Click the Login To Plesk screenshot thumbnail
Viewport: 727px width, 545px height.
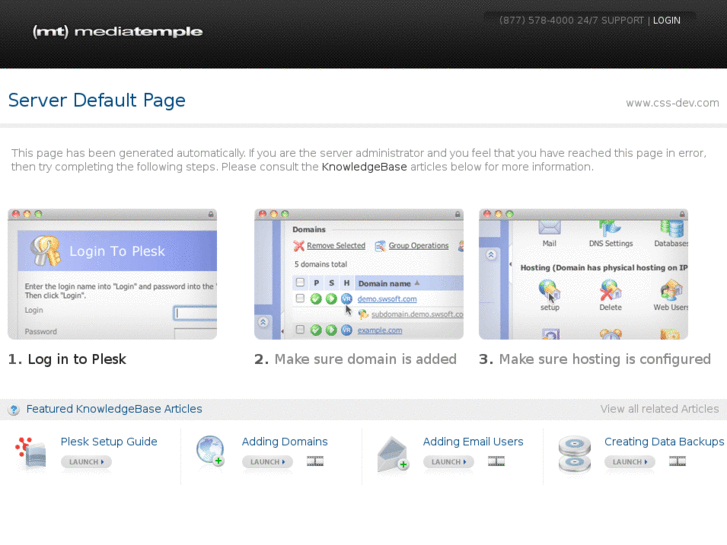click(x=112, y=274)
